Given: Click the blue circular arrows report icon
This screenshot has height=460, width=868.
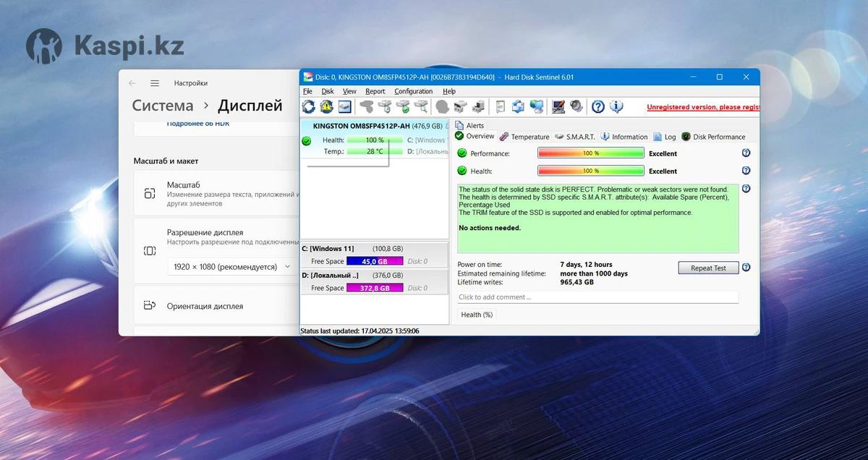Looking at the screenshot, I should tap(518, 107).
